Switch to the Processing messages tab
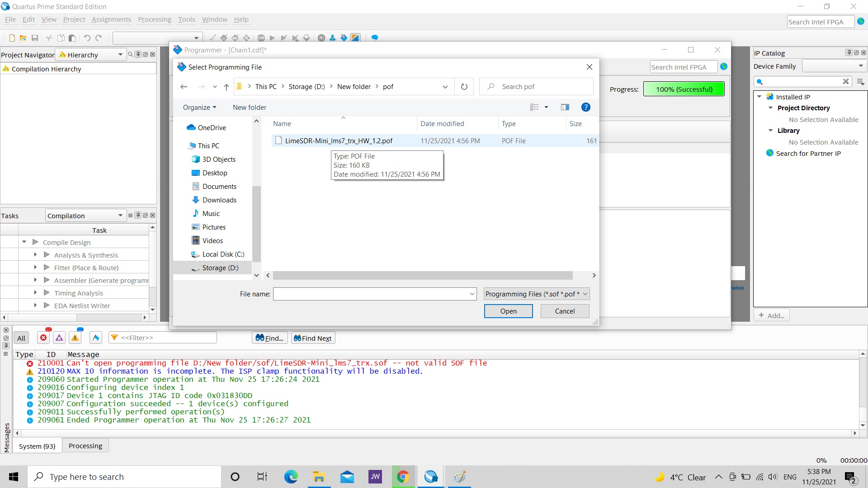This screenshot has height=488, width=868. pos(85,446)
